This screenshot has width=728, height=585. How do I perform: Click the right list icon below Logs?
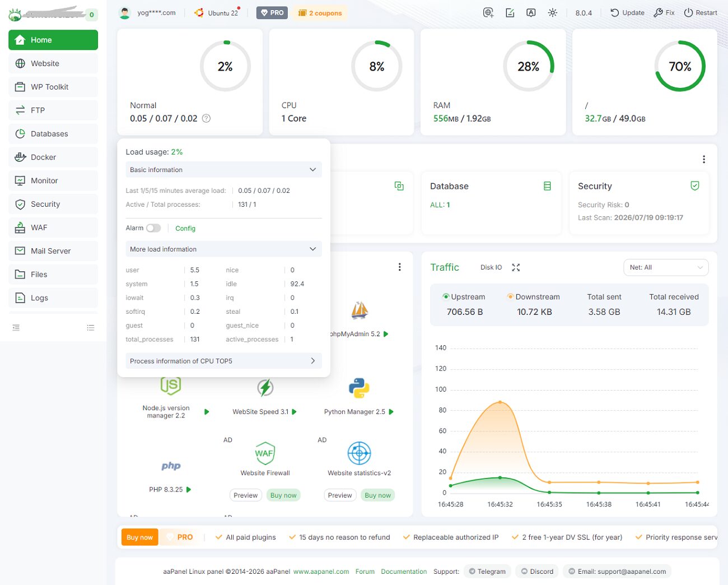click(91, 328)
